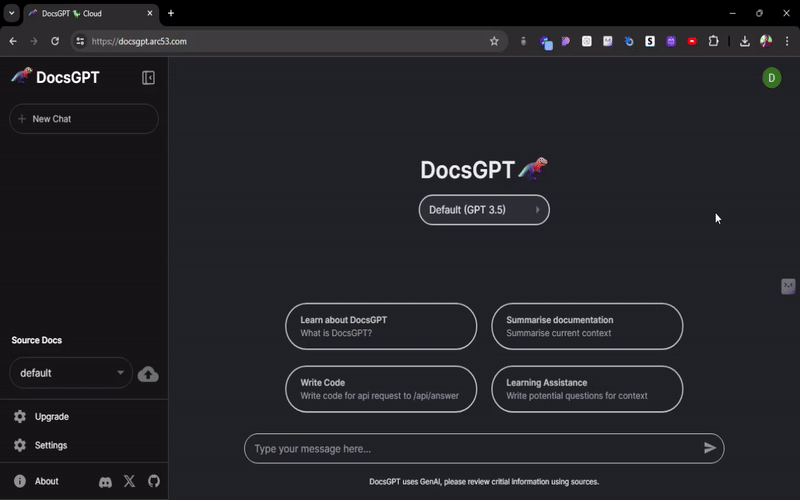
Task: Focus the Type your message here field
Action: (470, 449)
